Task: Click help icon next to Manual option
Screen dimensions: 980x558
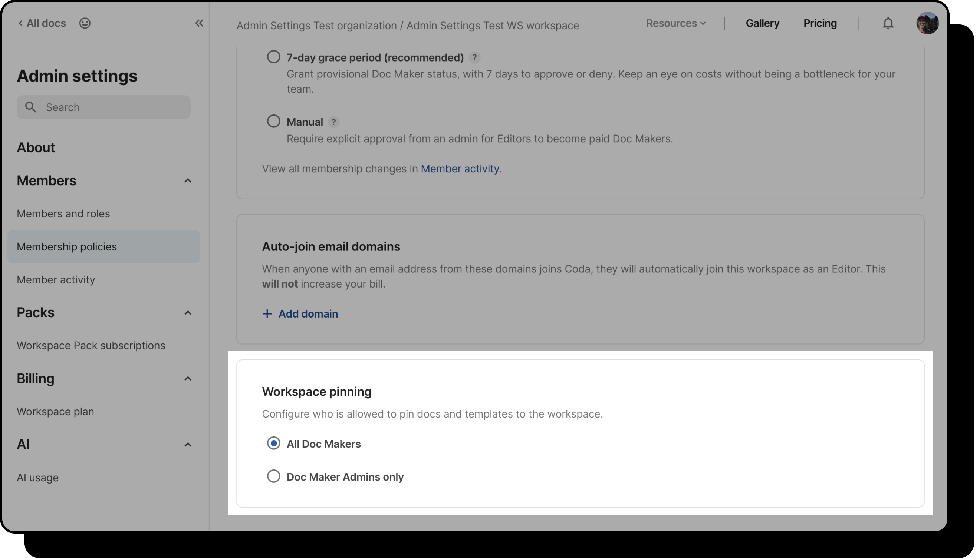Action: (334, 122)
